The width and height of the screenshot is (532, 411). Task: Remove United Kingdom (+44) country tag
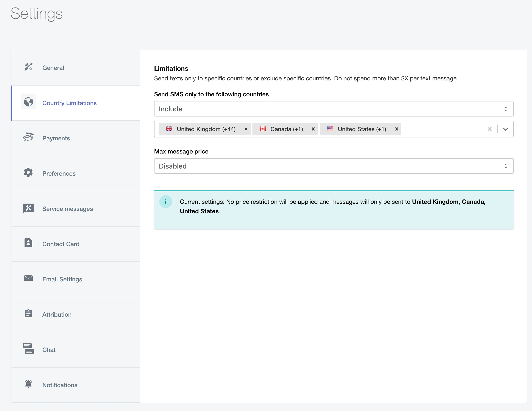(246, 129)
